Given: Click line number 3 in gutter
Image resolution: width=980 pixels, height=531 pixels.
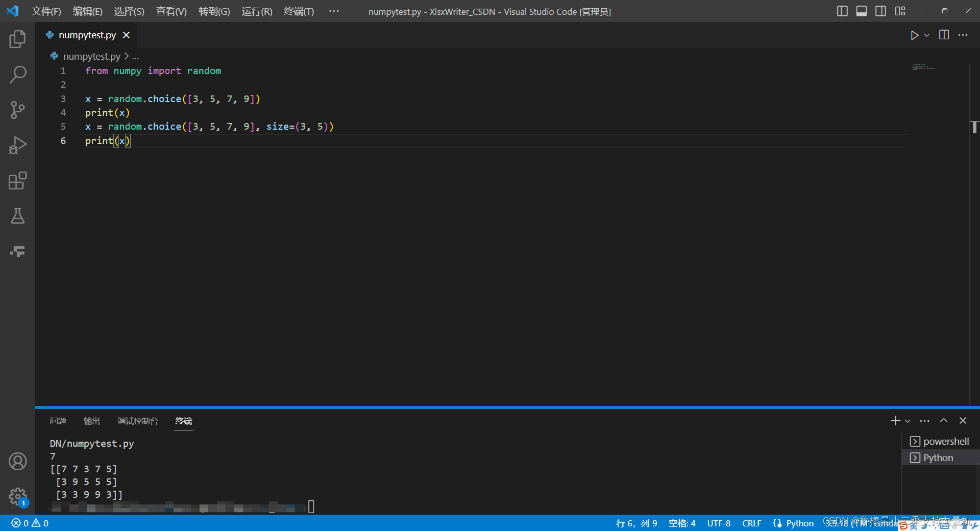Looking at the screenshot, I should (x=63, y=99).
